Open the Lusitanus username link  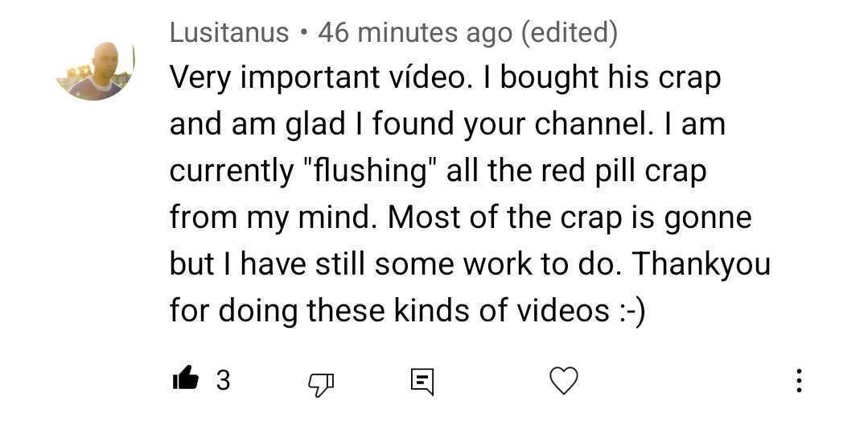229,33
